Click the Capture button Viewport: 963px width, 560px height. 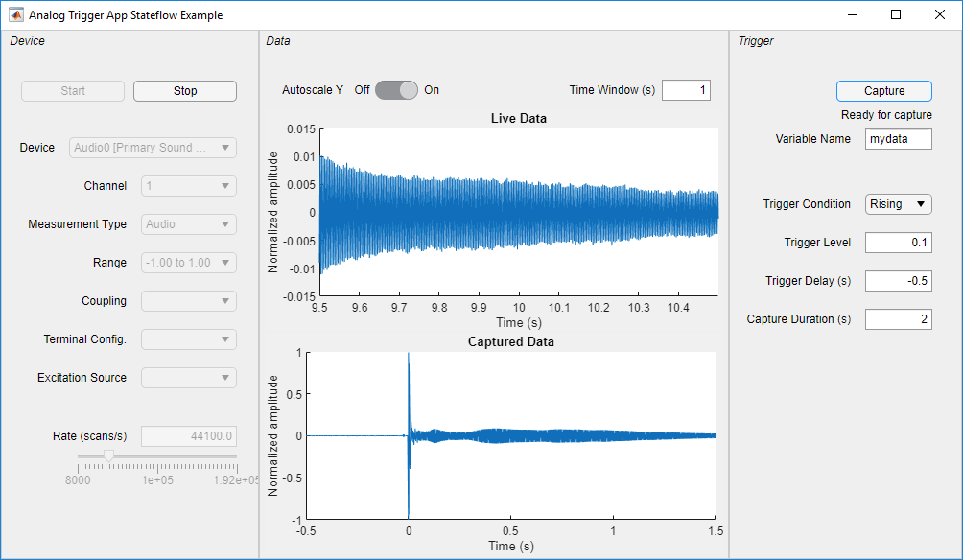pos(883,90)
